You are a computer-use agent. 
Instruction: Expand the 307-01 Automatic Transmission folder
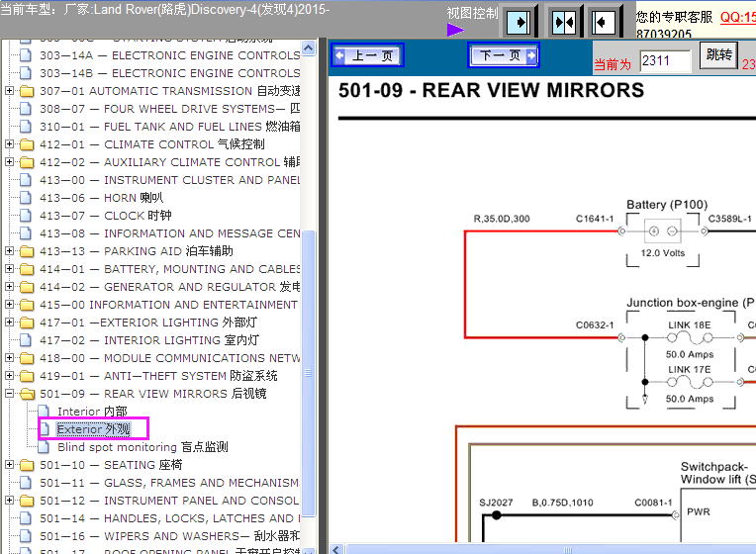[x=9, y=91]
